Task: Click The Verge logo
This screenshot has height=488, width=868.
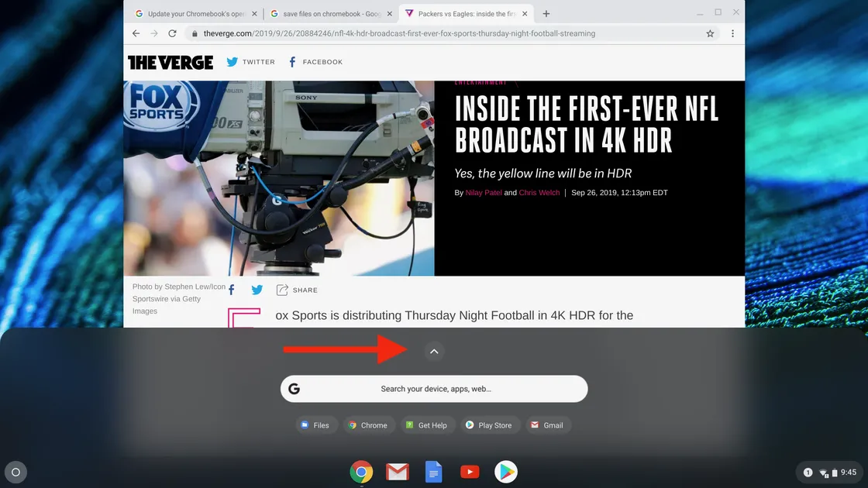Action: (170, 62)
